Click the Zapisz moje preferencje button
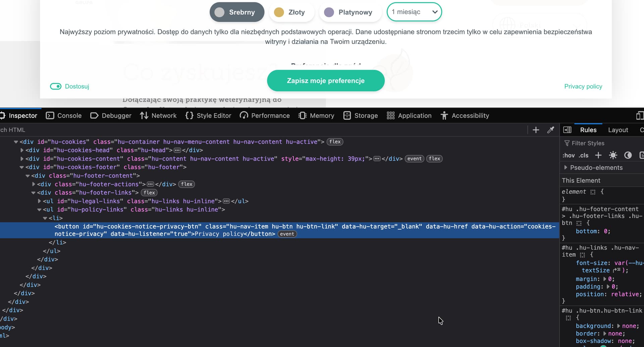Image resolution: width=644 pixels, height=347 pixels. [325, 81]
